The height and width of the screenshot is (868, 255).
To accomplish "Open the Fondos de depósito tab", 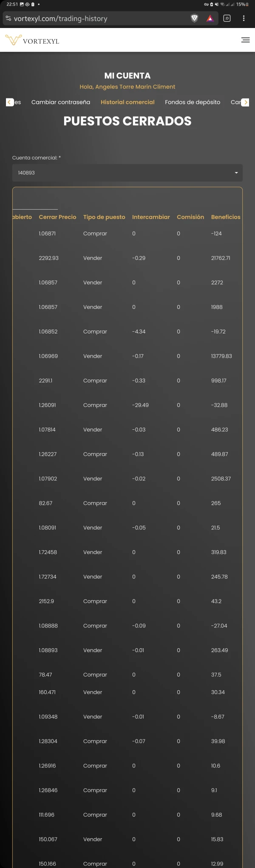I will point(193,102).
